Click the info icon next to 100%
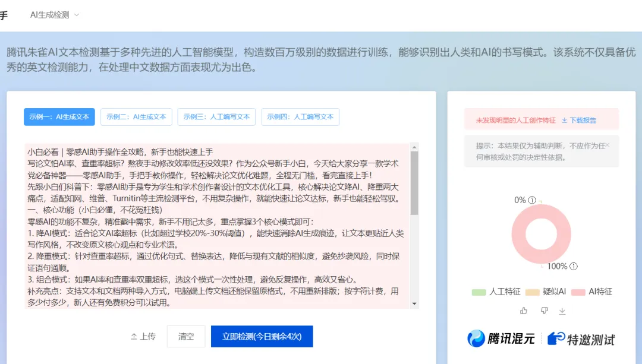The image size is (642, 364). pos(574,266)
